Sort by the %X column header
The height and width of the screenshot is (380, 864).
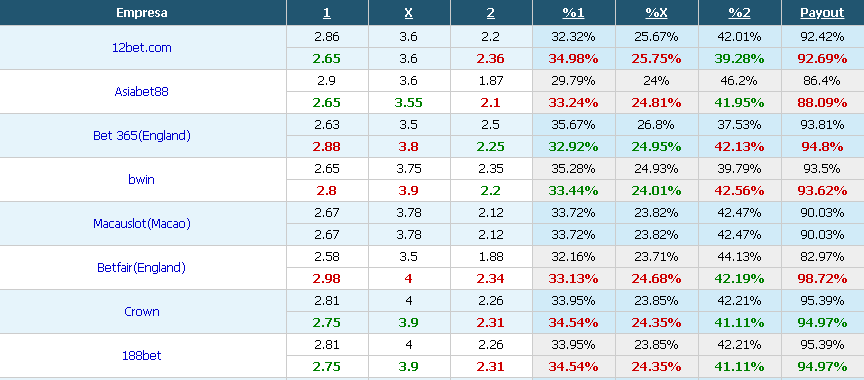(656, 13)
